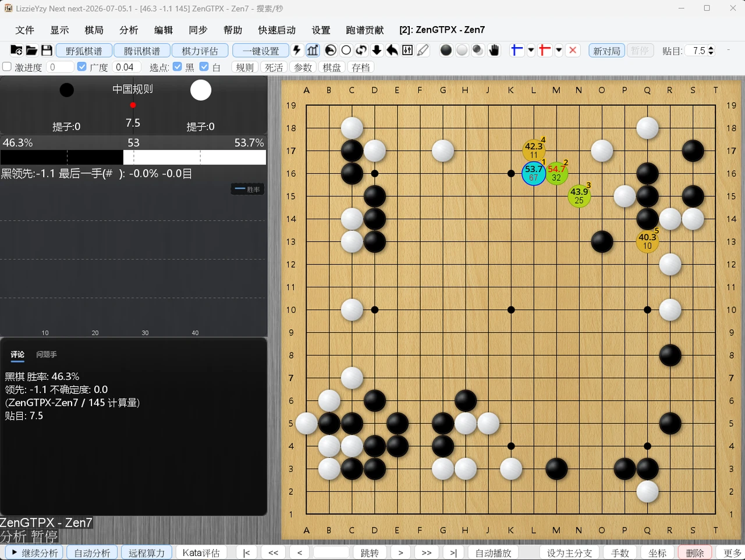745x560 pixels.
Task: Click the lightning bolt analysis icon
Action: 297,51
